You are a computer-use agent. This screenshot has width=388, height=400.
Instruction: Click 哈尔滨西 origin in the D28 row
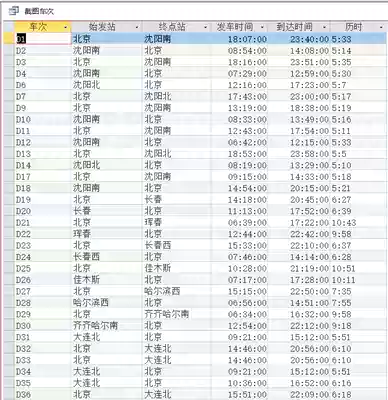[x=91, y=303]
